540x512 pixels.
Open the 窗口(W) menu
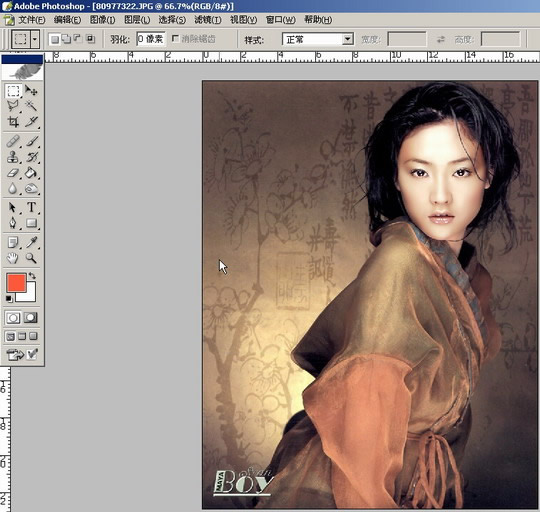pos(281,20)
